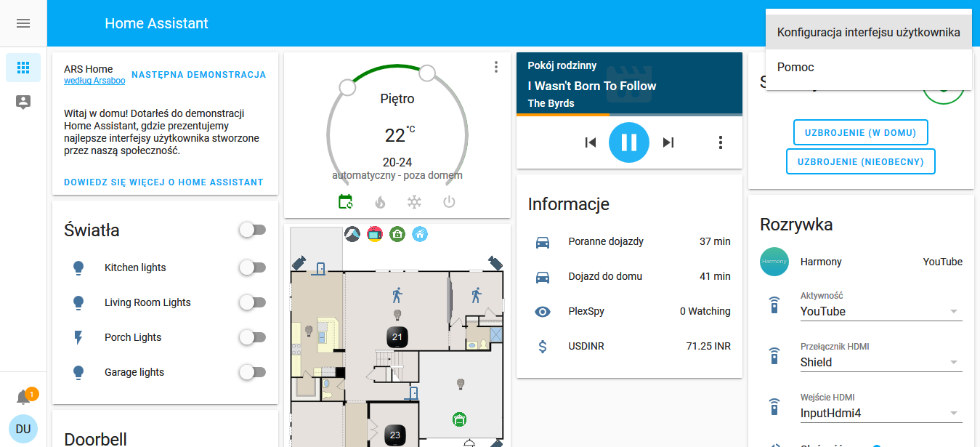This screenshot has height=447, width=980.
Task: Select Konfiguracja interfejsu użytkownika menu item
Action: click(868, 32)
